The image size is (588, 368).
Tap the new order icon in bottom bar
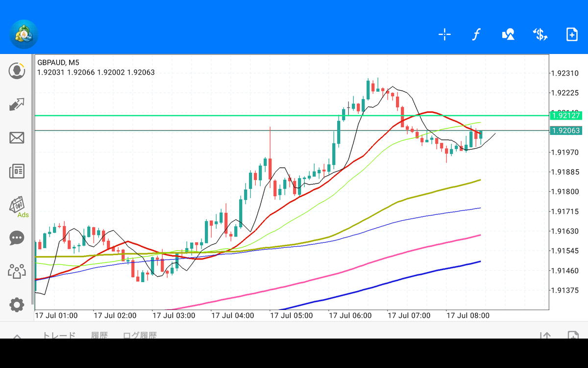(573, 336)
